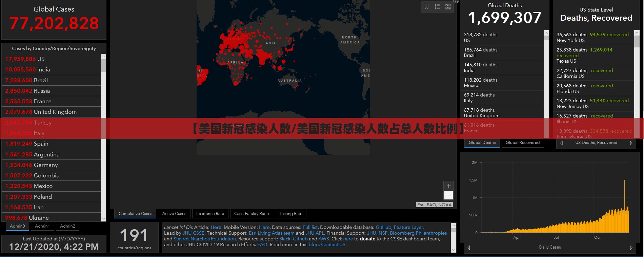The width and height of the screenshot is (644, 257).
Task: Show previous US state level panel
Action: (x=562, y=143)
